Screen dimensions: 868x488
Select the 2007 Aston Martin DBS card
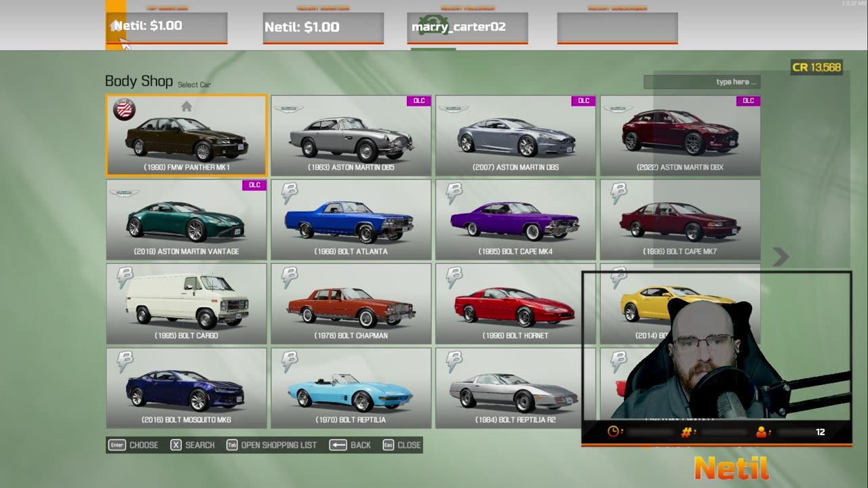[x=515, y=136]
